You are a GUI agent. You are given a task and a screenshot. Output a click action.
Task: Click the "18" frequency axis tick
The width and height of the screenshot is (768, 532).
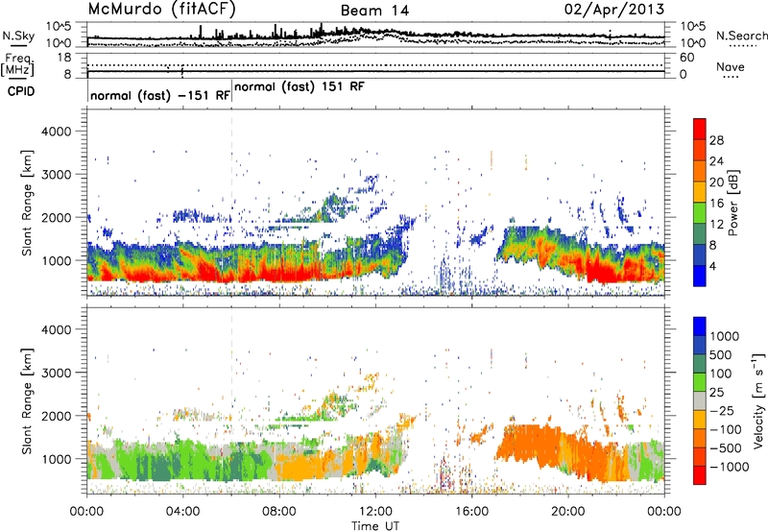point(63,58)
